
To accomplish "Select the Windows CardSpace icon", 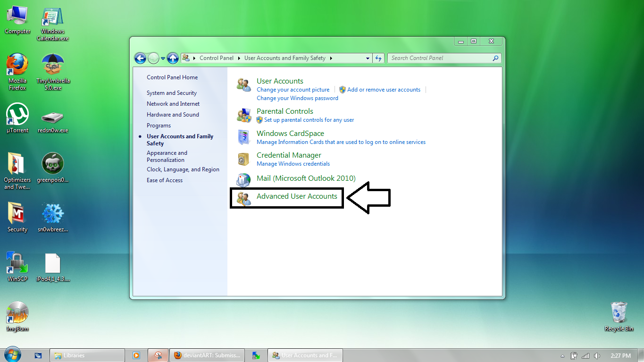I will (x=243, y=137).
